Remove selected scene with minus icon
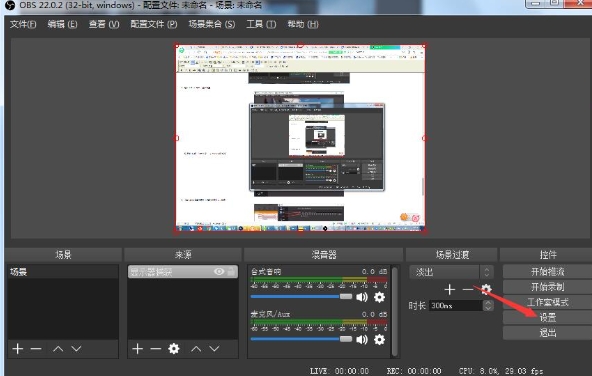 [36, 349]
